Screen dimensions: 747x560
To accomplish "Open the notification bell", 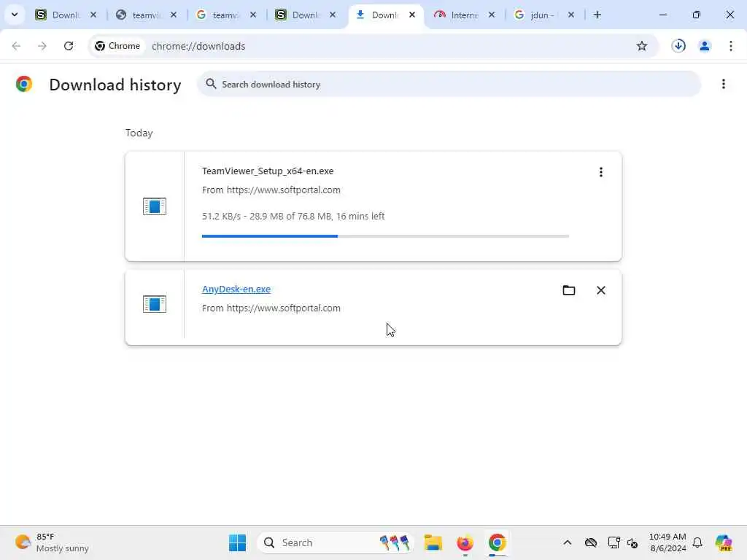I will pos(697,542).
